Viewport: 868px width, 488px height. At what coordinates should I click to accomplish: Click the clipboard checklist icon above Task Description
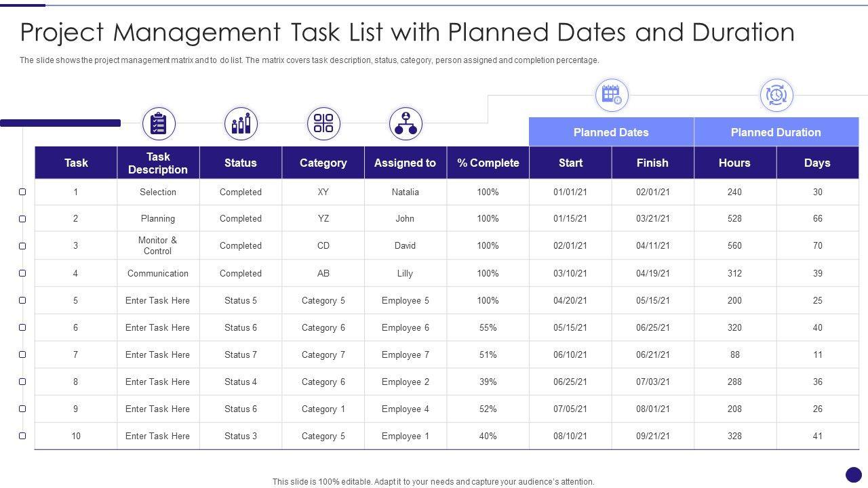(x=159, y=124)
